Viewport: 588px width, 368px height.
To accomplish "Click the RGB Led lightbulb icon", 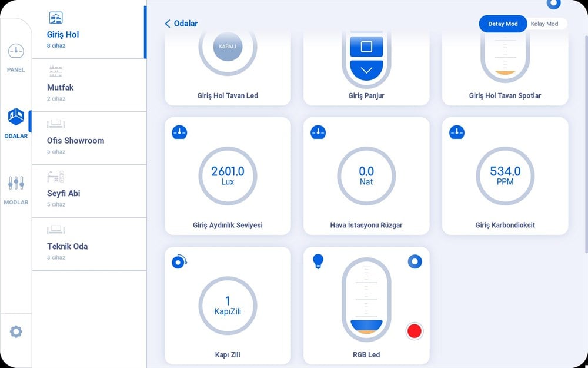I will 318,261.
